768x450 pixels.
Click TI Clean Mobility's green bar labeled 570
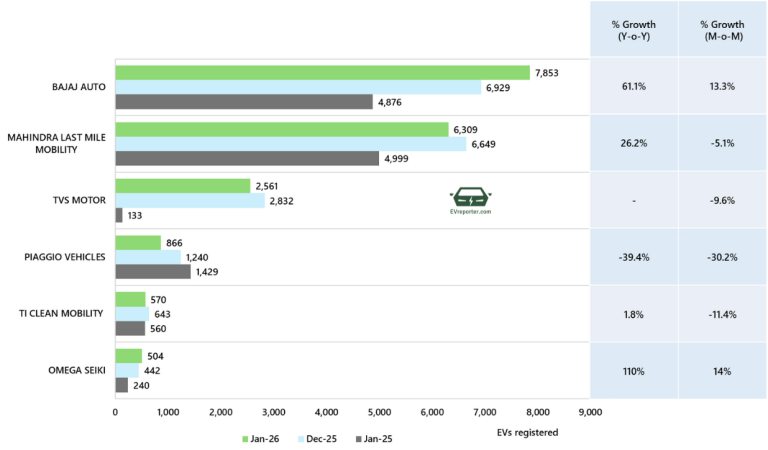click(130, 299)
